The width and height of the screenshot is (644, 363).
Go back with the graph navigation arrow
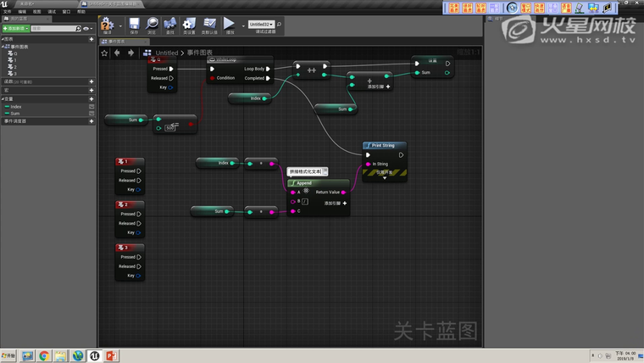coord(118,53)
